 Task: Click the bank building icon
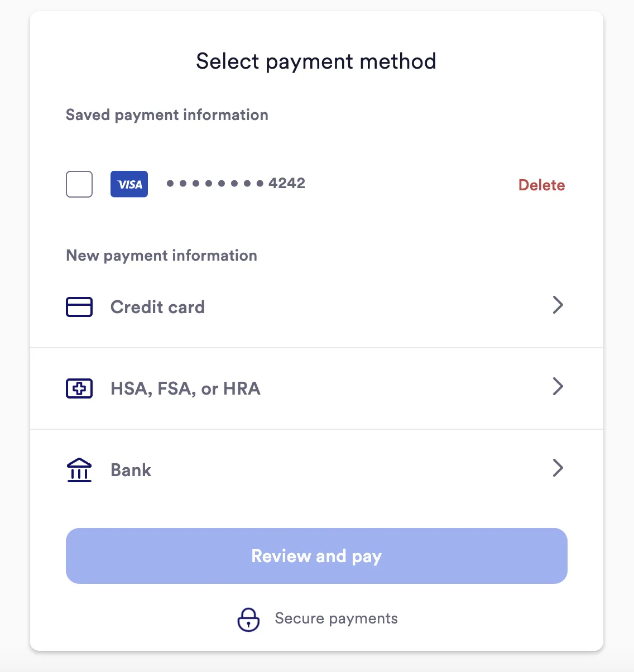pyautogui.click(x=79, y=470)
